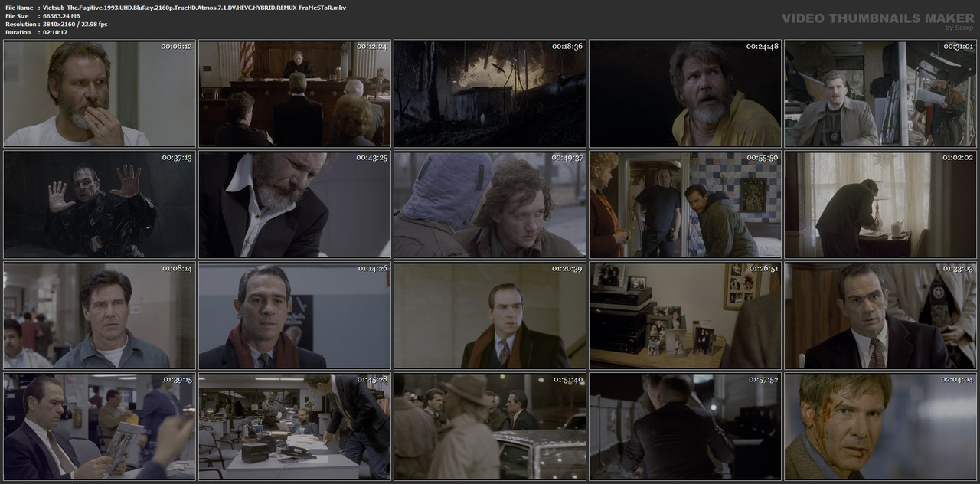Image resolution: width=980 pixels, height=484 pixels.
Task: Click the 01:02:02 timestamp label
Action: [957, 158]
